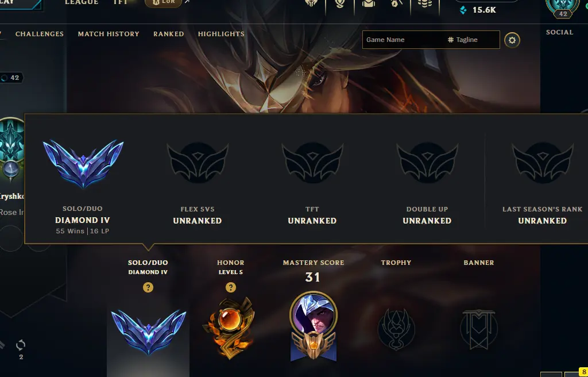Click the Game Name search field
Viewport: 588px width, 377px height.
[x=404, y=40]
